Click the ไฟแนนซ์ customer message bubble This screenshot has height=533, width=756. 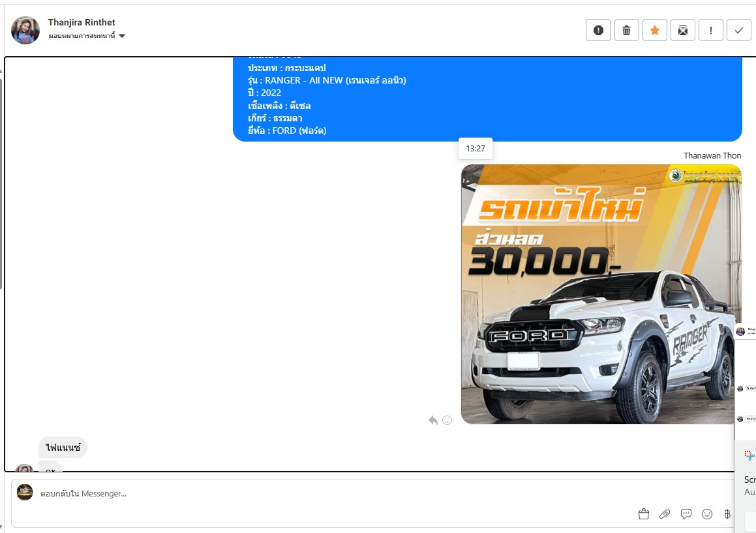pos(63,448)
